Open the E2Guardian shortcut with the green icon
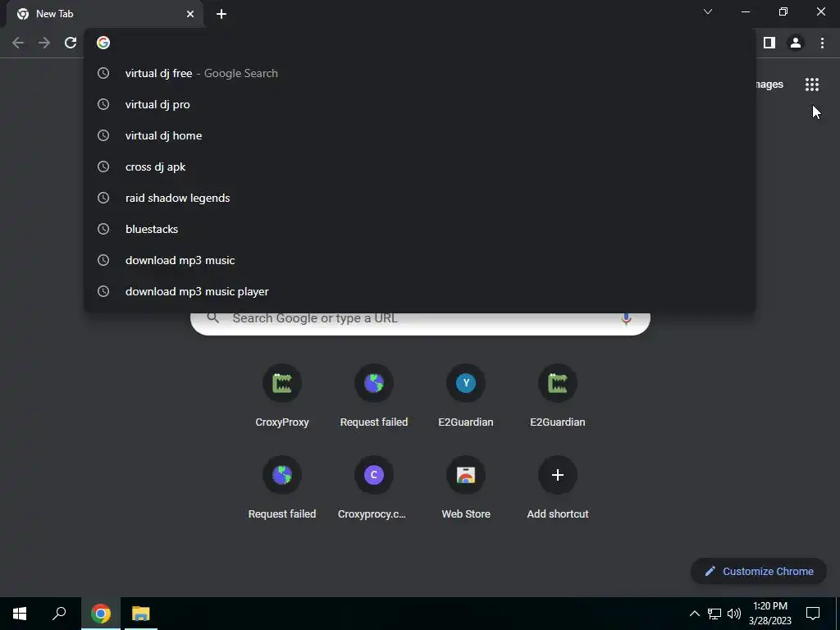Image resolution: width=840 pixels, height=630 pixels. (x=558, y=397)
